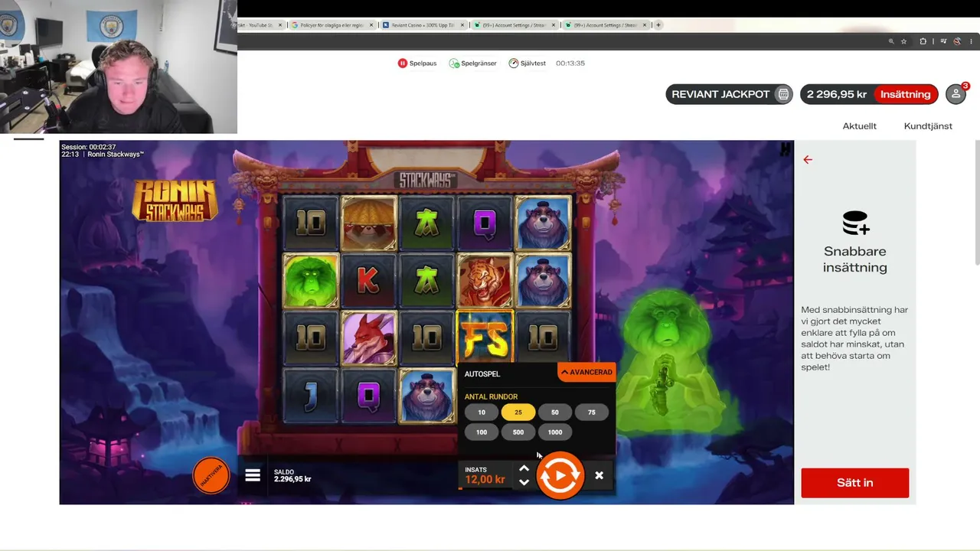Increase the bet with the up arrow
This screenshot has width=980, height=551.
point(524,468)
